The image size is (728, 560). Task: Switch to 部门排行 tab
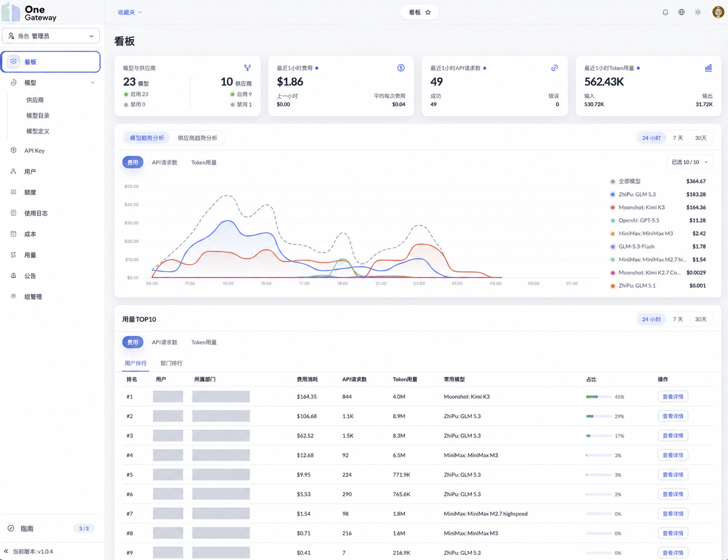[171, 363]
